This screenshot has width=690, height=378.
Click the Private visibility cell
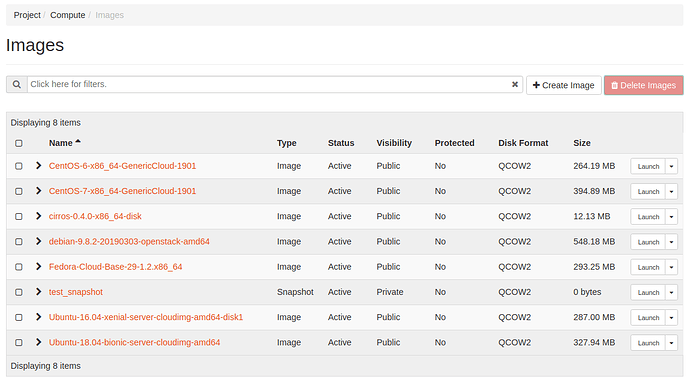390,292
